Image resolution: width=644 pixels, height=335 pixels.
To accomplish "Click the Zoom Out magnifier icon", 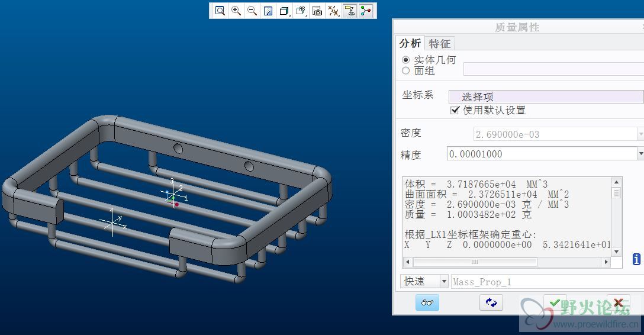I will pos(252,11).
